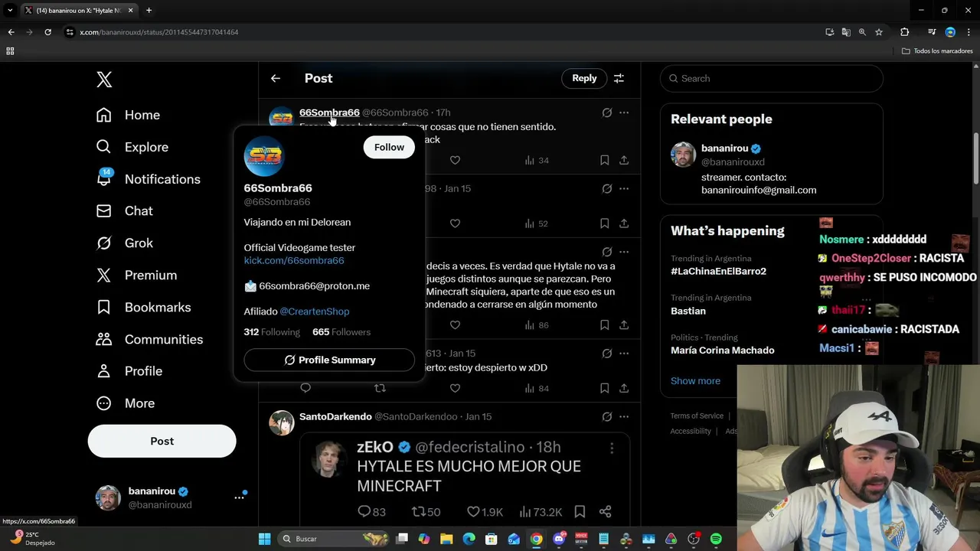
Task: Reload the page in Chrome
Action: click(47, 32)
